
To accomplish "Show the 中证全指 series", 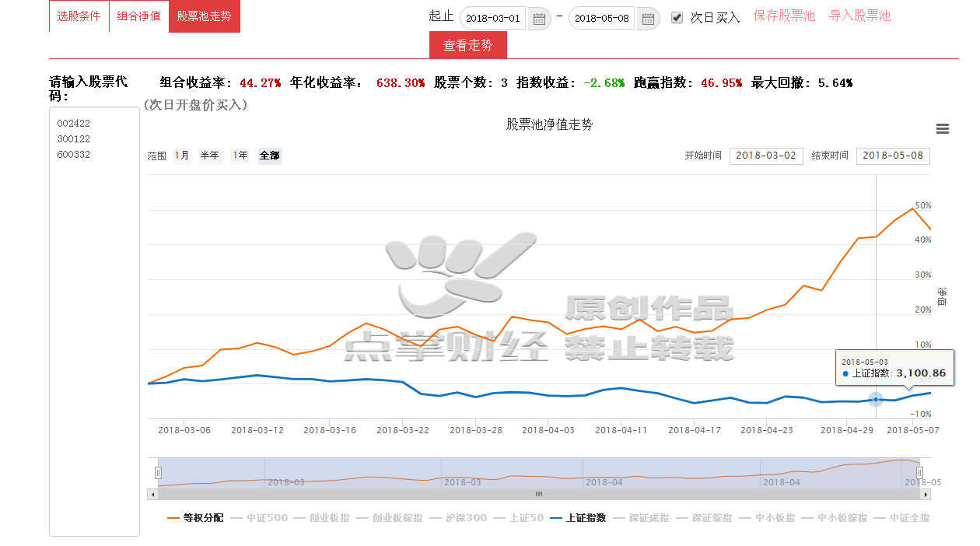I will click(x=903, y=517).
